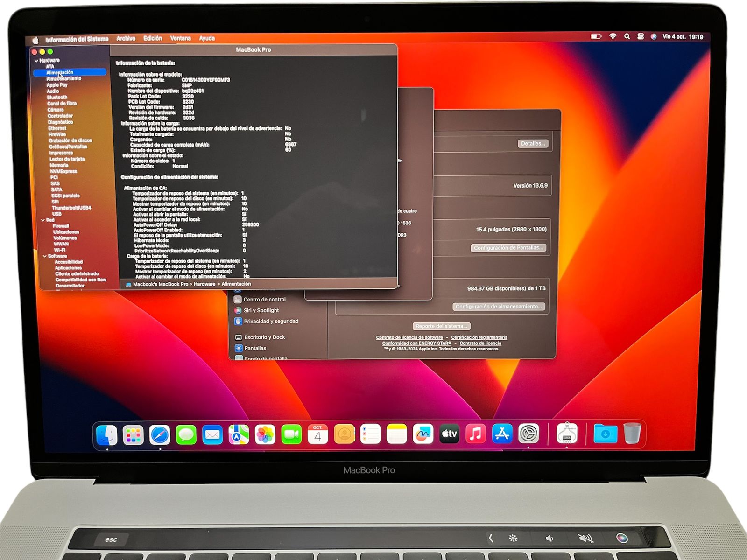
Task: Open the Trash in the Dock
Action: 632,433
